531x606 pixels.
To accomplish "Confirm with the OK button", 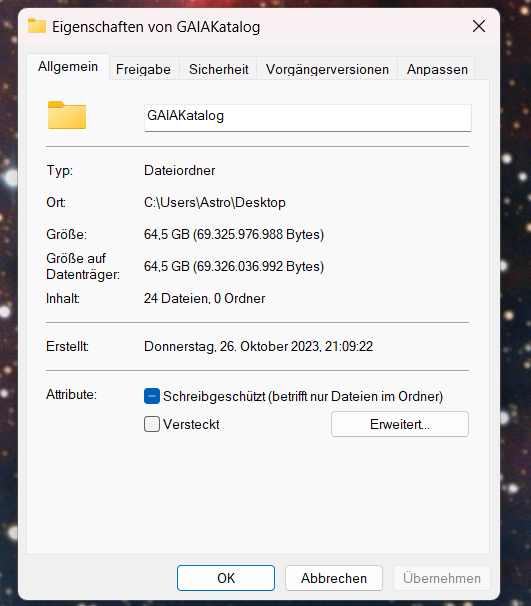I will (x=226, y=578).
